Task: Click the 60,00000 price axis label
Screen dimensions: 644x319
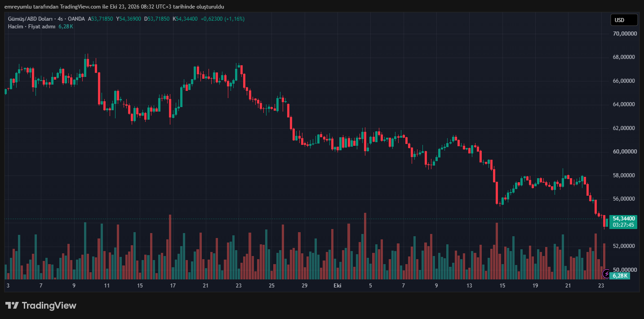Action: [x=625, y=152]
